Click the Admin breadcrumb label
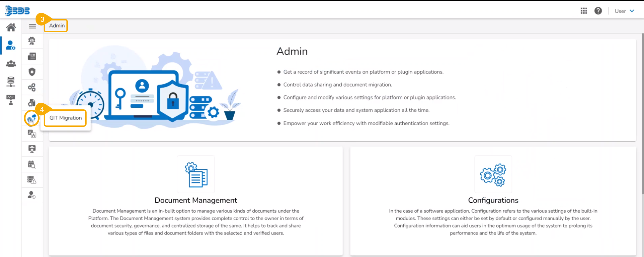 tap(57, 25)
